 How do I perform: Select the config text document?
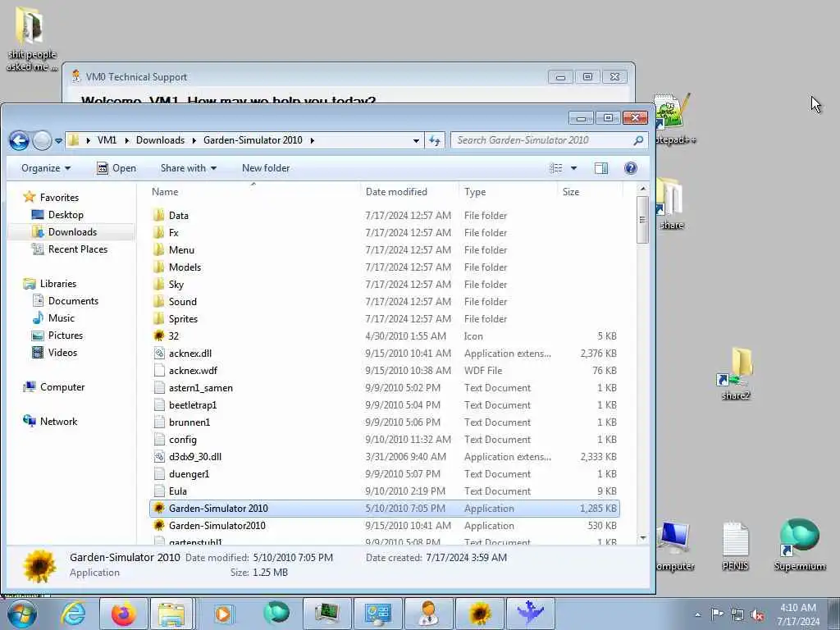point(384,440)
